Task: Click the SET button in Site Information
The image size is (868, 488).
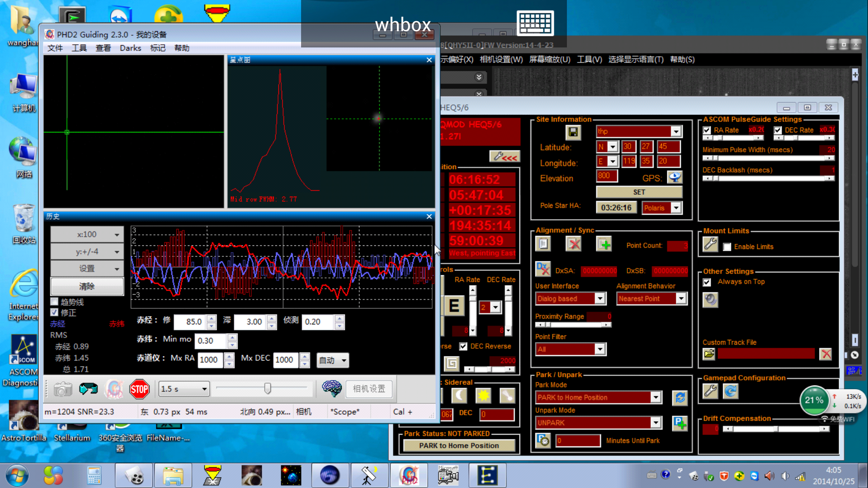Action: [x=639, y=192]
